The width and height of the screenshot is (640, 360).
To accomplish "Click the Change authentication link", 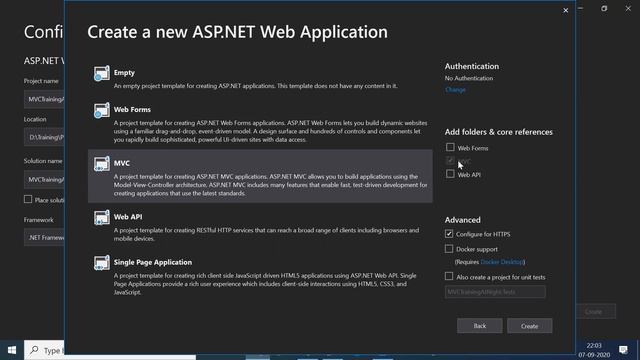I will pyautogui.click(x=455, y=89).
